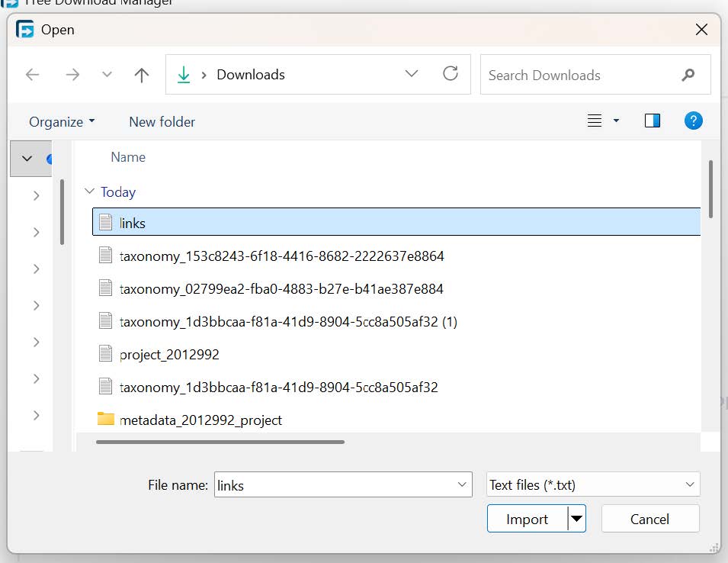Click the document icon beside links
728x563 pixels.
[105, 222]
